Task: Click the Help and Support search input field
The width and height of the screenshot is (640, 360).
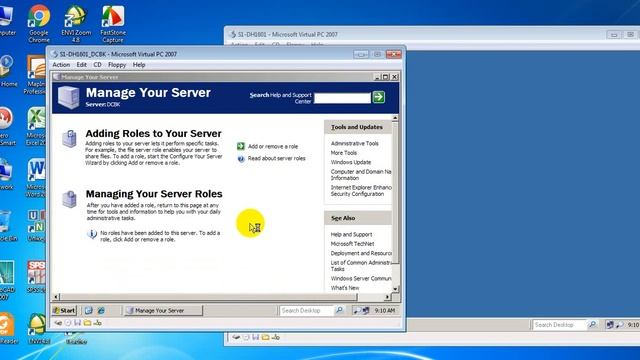Action: [342, 98]
